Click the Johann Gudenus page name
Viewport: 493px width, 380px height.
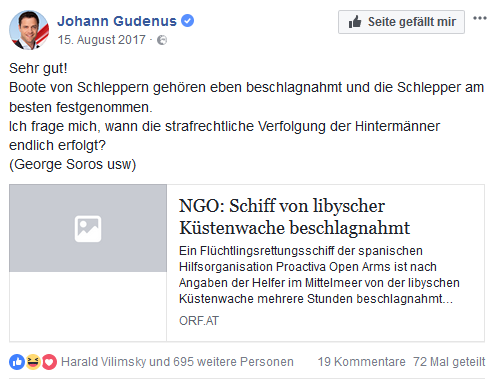tap(117, 21)
